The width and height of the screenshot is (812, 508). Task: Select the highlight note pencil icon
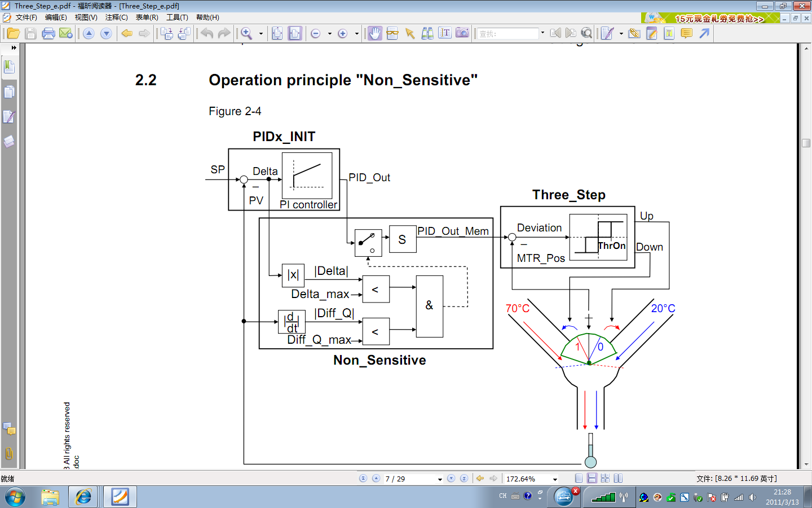[652, 33]
